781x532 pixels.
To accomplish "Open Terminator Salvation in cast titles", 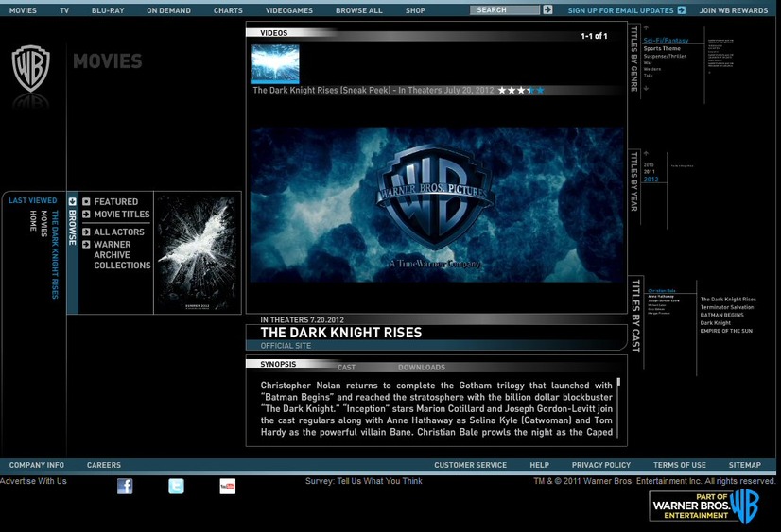I will tap(727, 307).
